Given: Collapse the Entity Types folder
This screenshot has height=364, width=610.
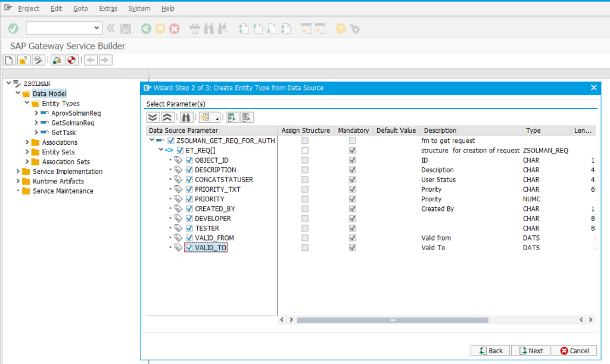Looking at the screenshot, I should coord(27,102).
